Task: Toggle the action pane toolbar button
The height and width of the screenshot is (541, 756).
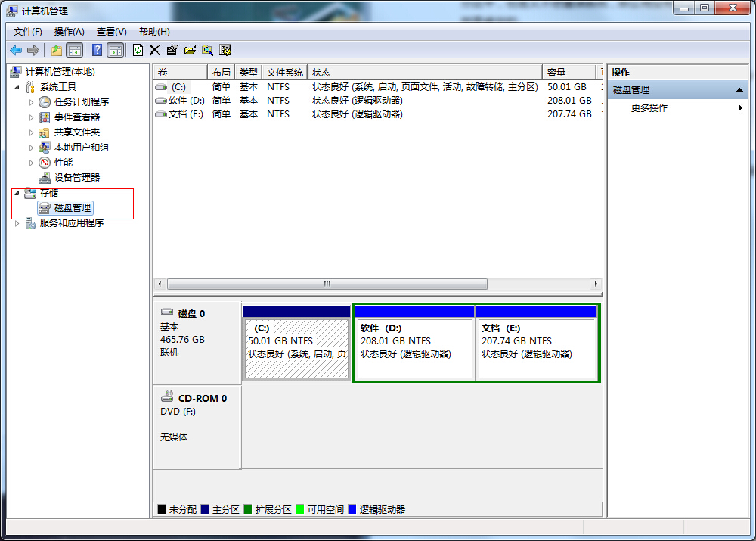Action: (x=115, y=50)
